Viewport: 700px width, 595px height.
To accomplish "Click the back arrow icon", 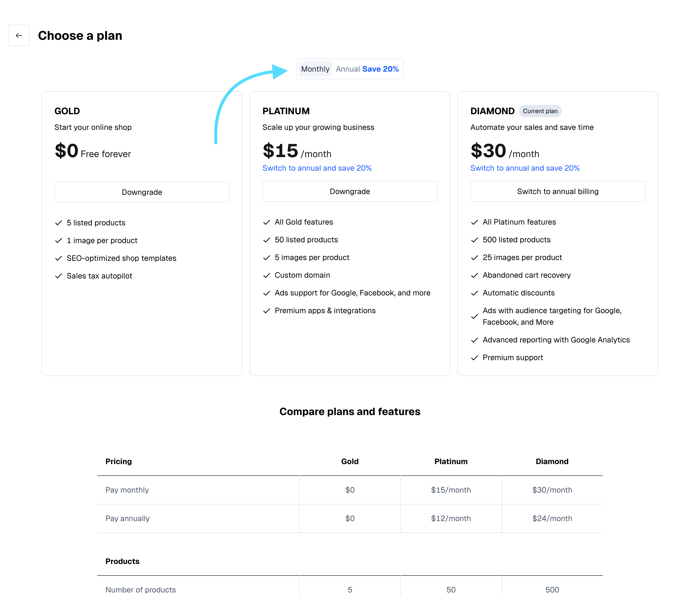I will click(x=19, y=35).
